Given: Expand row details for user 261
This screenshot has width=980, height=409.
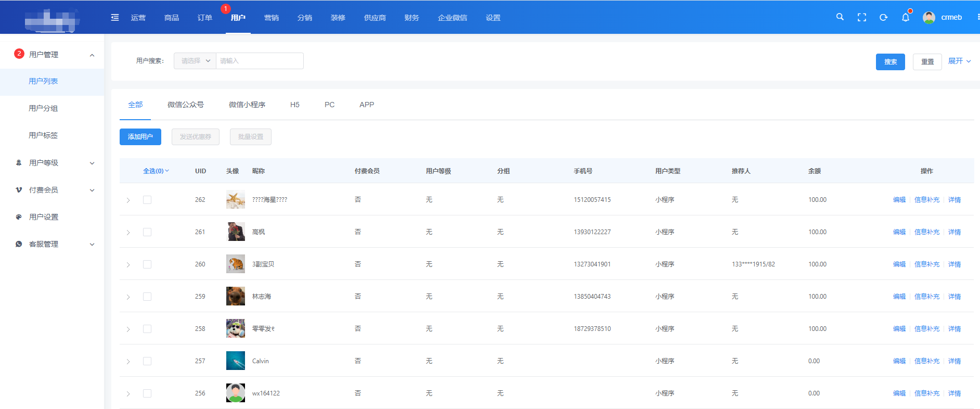Looking at the screenshot, I should [128, 232].
